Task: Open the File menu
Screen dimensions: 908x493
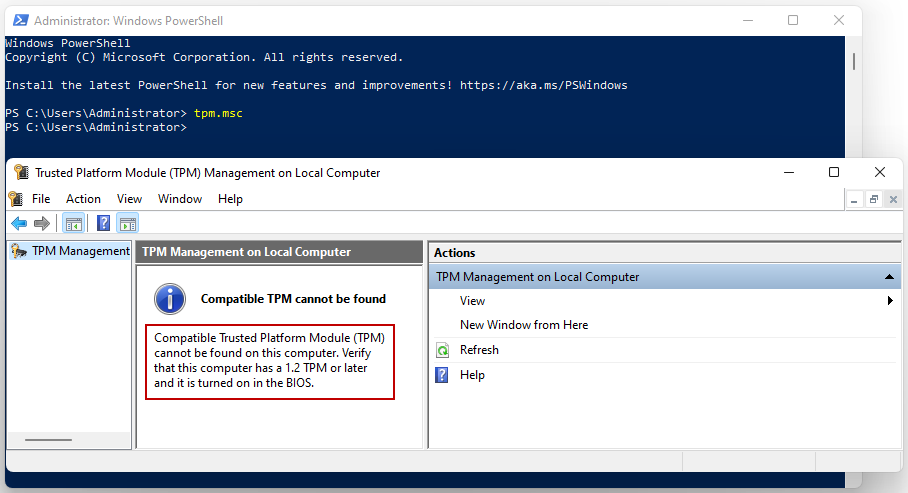Action: pos(41,199)
